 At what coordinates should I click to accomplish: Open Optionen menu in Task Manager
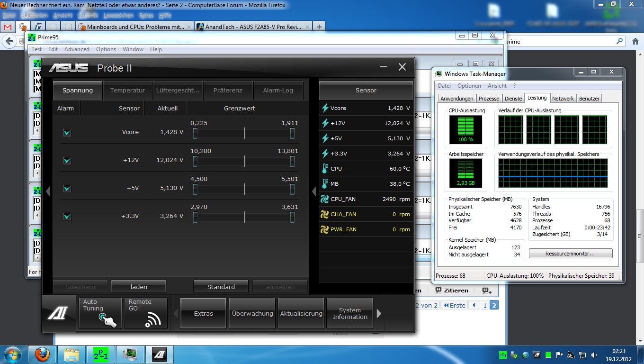pos(469,86)
